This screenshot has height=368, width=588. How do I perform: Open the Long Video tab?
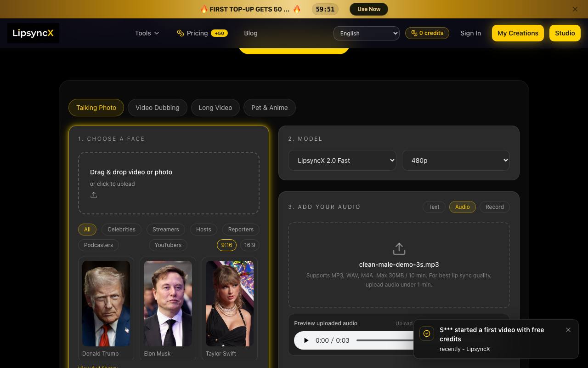(215, 108)
